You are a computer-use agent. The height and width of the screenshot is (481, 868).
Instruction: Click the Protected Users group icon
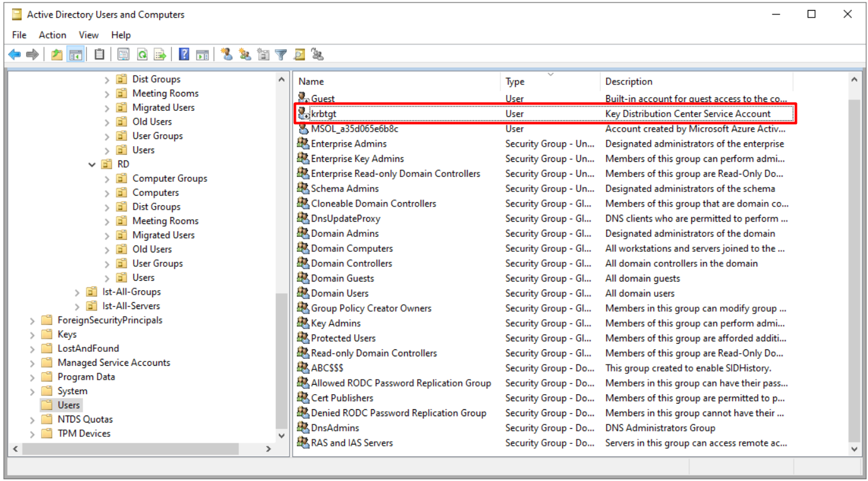click(x=303, y=338)
